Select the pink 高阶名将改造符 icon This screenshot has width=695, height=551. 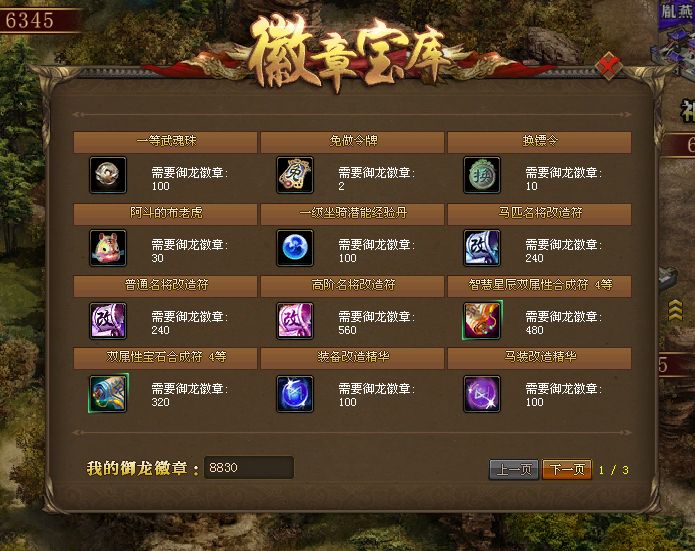[295, 320]
